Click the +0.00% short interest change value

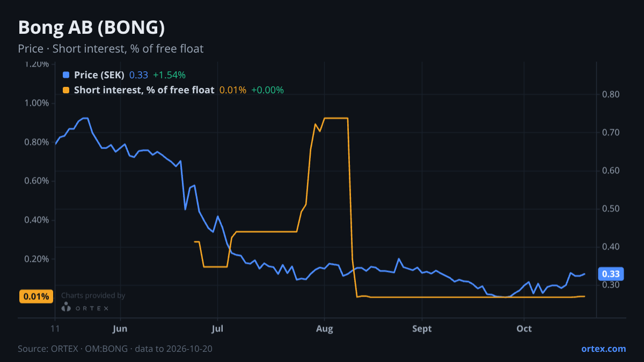click(x=267, y=90)
